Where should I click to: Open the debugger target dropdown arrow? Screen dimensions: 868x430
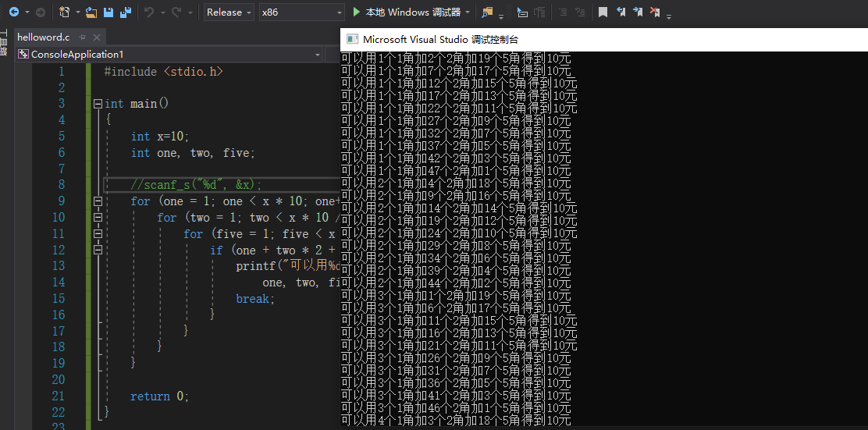(x=468, y=12)
